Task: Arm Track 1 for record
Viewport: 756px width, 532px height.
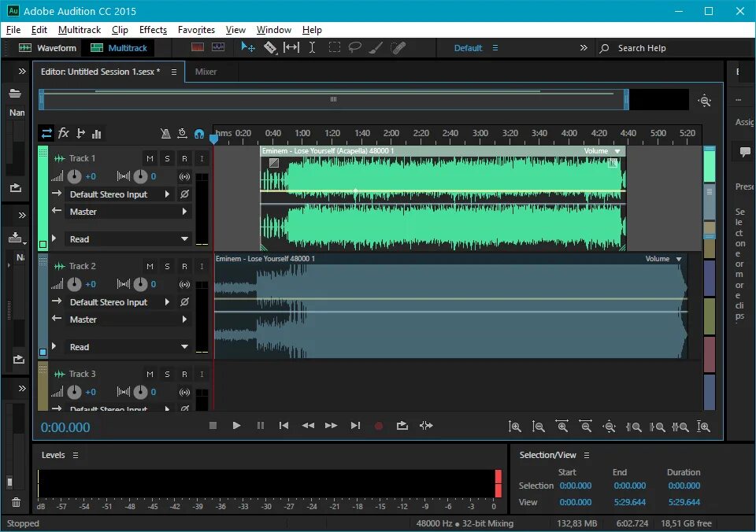Action: point(184,158)
